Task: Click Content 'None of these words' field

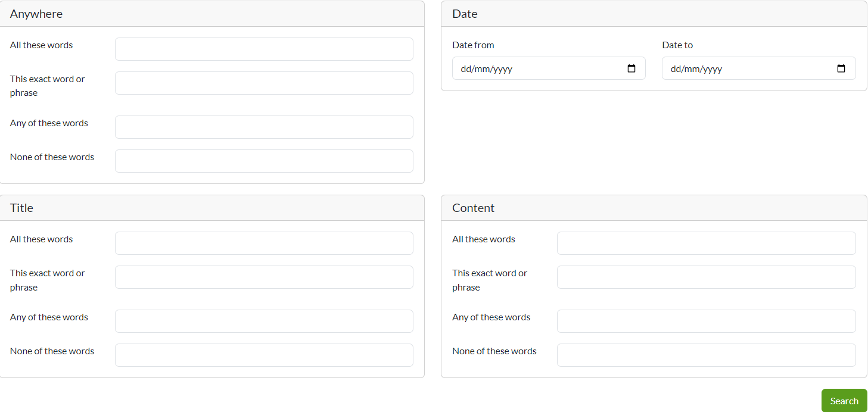Action: 706,355
